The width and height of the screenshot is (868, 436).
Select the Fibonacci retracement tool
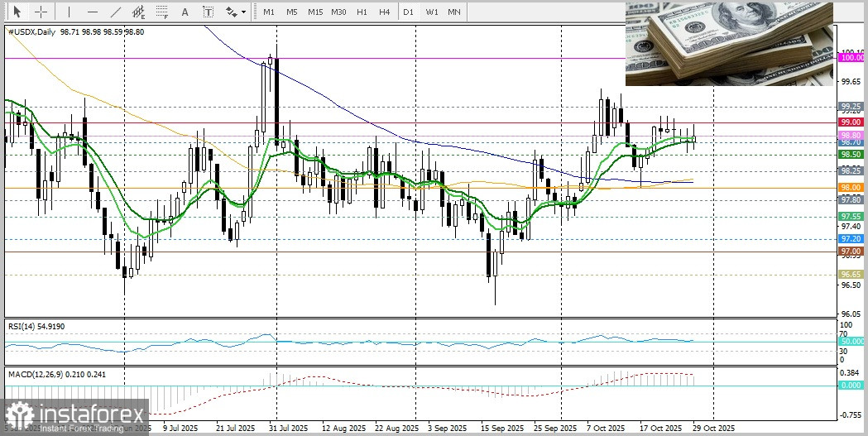pos(162,12)
